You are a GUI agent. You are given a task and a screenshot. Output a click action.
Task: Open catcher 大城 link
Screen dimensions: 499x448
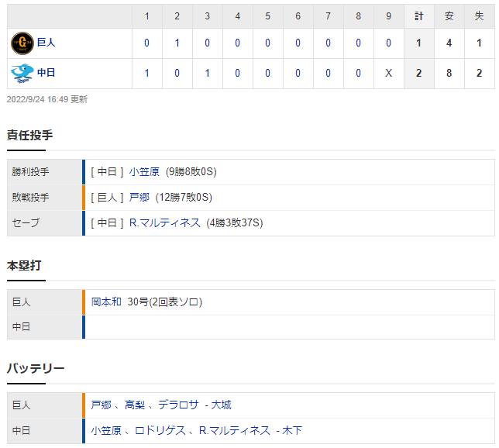[221, 405]
